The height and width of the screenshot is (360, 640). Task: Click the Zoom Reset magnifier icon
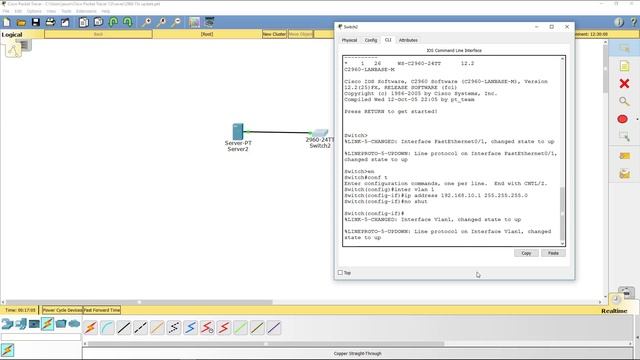coord(161,22)
